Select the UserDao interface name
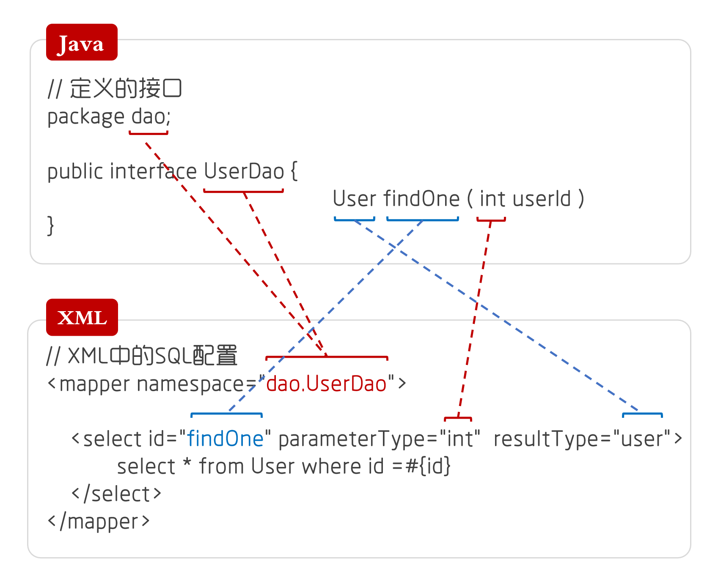This screenshot has height=588, width=718. (244, 171)
